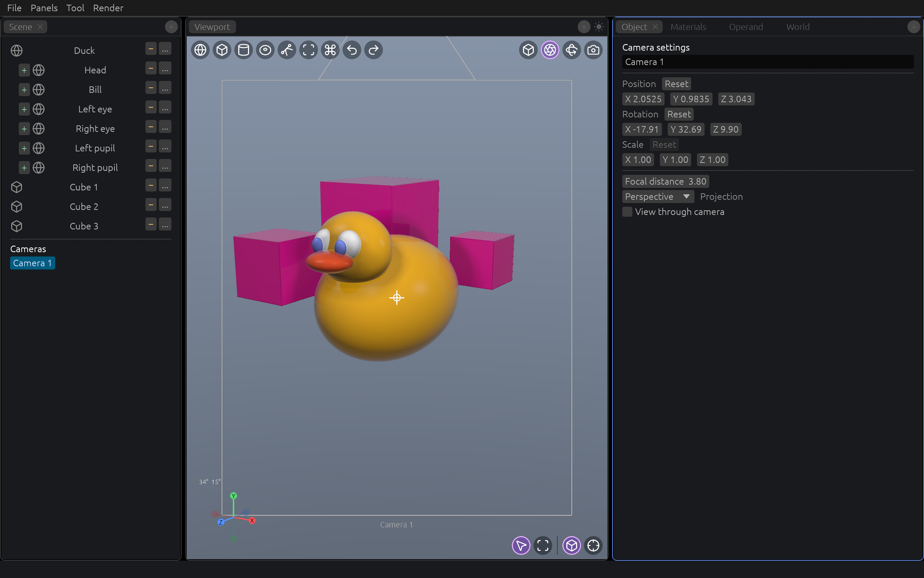Viewport: 924px width, 578px height.
Task: Expand the Right pupil node
Action: (24, 168)
